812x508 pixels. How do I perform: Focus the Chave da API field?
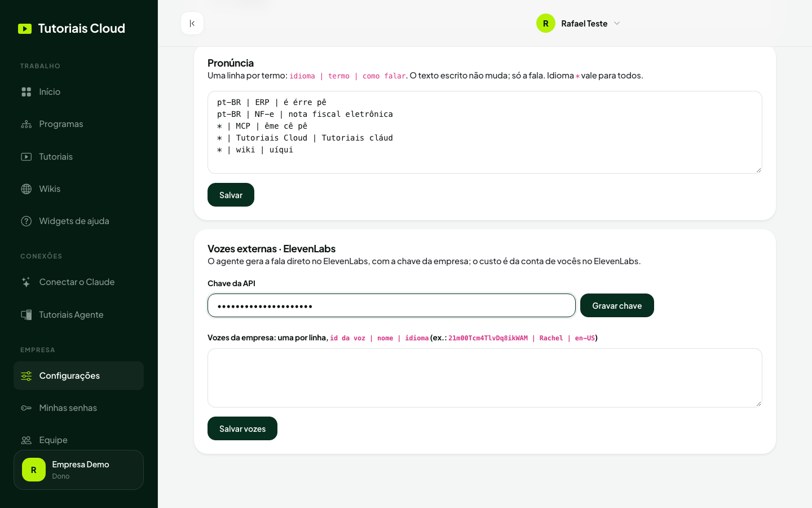tap(391, 305)
